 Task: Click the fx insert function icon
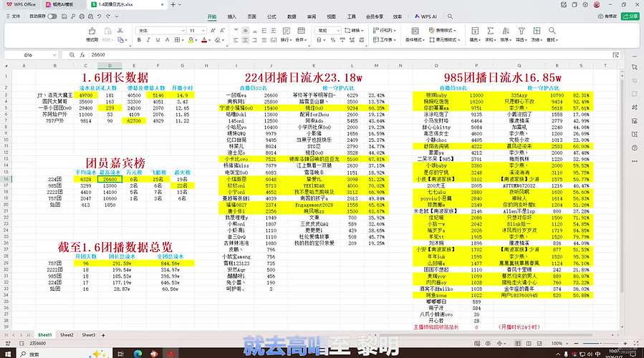click(82, 54)
